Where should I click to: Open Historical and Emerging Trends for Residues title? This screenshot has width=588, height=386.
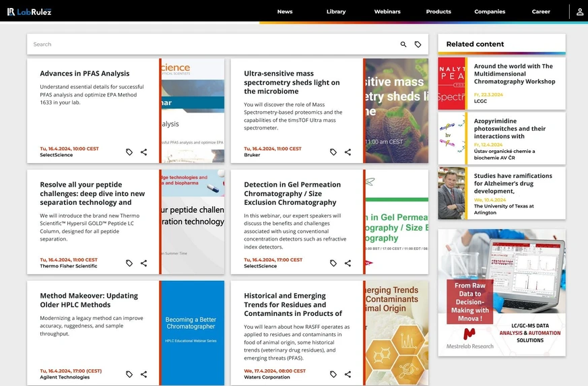pyautogui.click(x=293, y=304)
